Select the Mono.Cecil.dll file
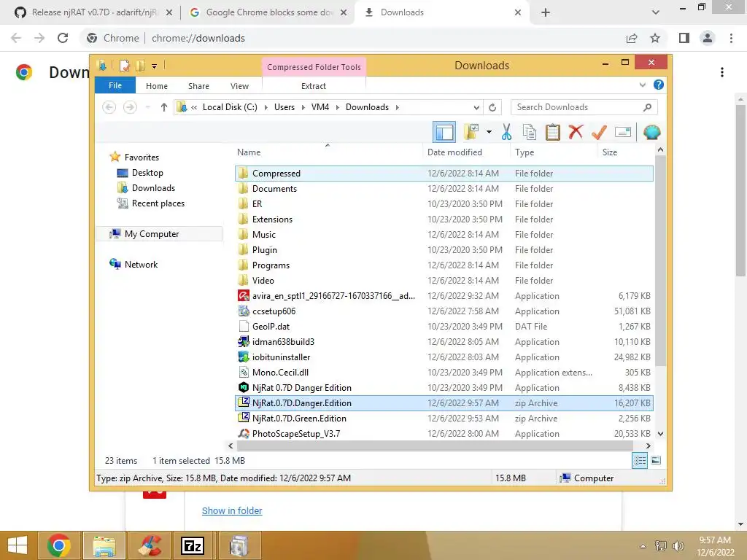Screen dimensions: 747x560 click(x=444, y=373)
